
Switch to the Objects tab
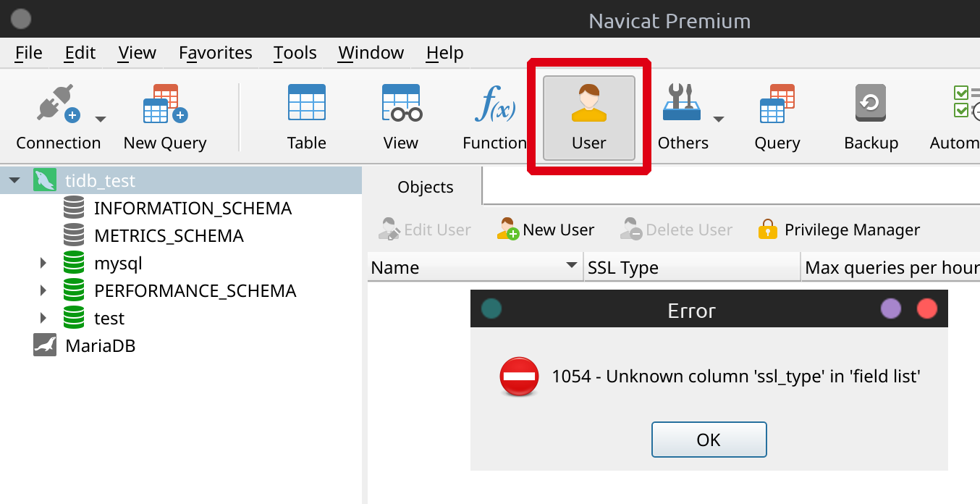click(426, 187)
